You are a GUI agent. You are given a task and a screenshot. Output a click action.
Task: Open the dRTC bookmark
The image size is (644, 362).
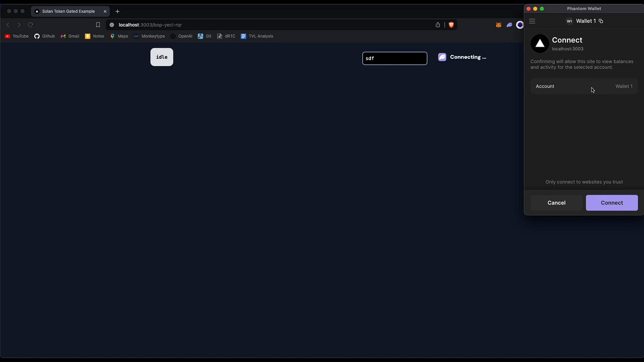[x=226, y=36]
